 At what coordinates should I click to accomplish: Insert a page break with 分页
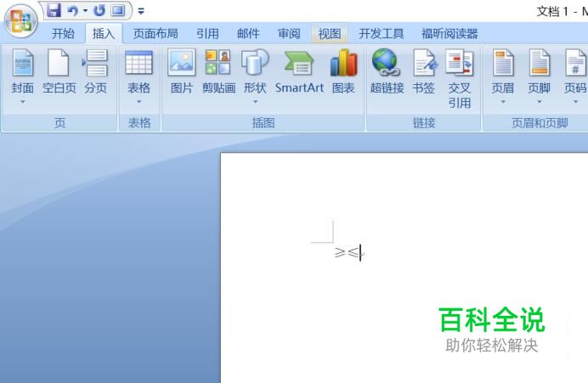[96, 71]
